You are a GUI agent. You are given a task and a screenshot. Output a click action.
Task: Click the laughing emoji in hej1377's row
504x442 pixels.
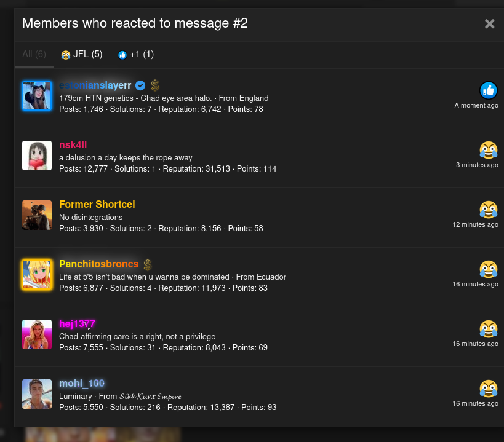489,329
